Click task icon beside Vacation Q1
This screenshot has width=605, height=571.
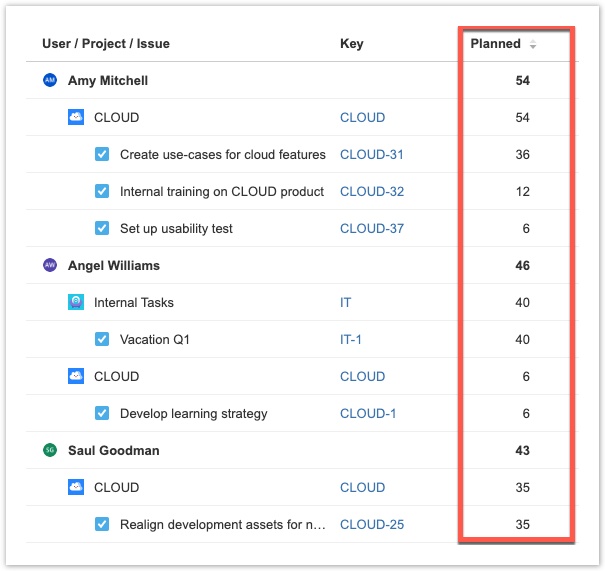pos(102,339)
